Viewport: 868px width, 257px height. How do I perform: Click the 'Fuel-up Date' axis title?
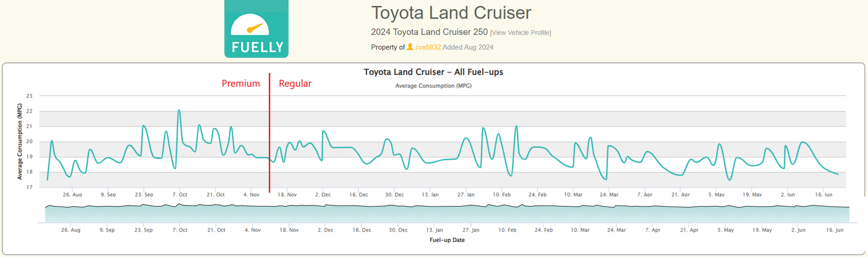447,240
